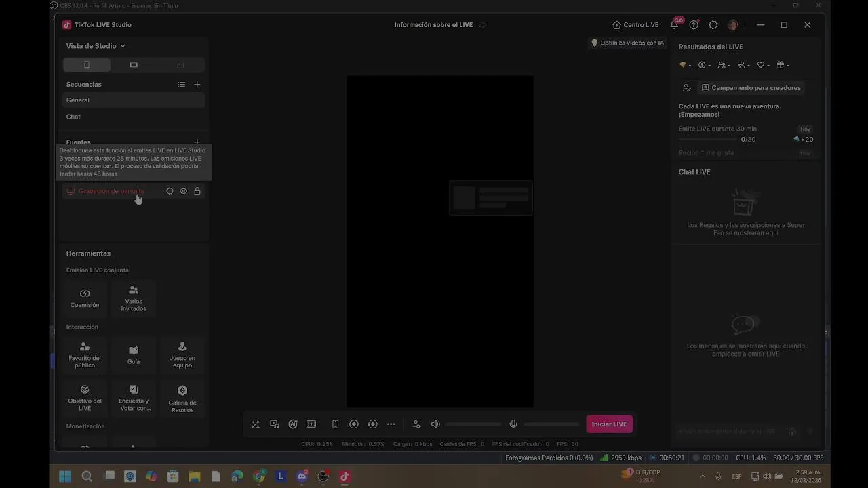Screen dimensions: 868x488
Task: Toggle lock on Grabación de pantalla source
Action: (197, 191)
